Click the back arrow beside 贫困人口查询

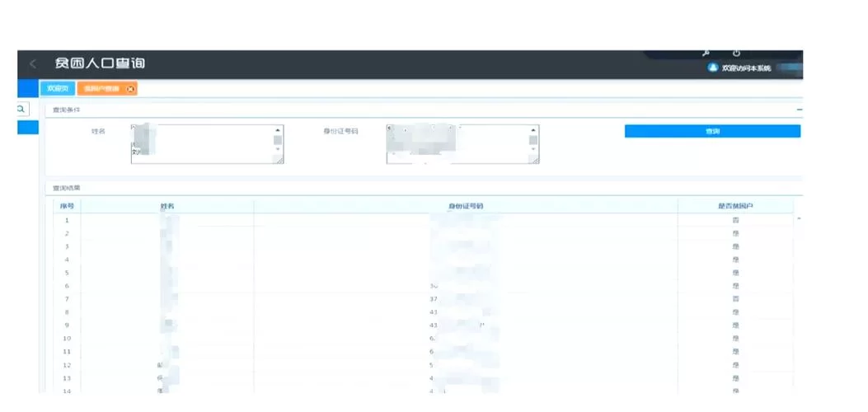(33, 63)
